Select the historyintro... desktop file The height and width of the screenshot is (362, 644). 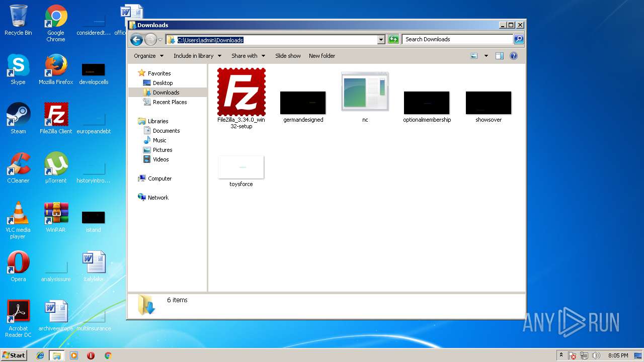tap(94, 172)
